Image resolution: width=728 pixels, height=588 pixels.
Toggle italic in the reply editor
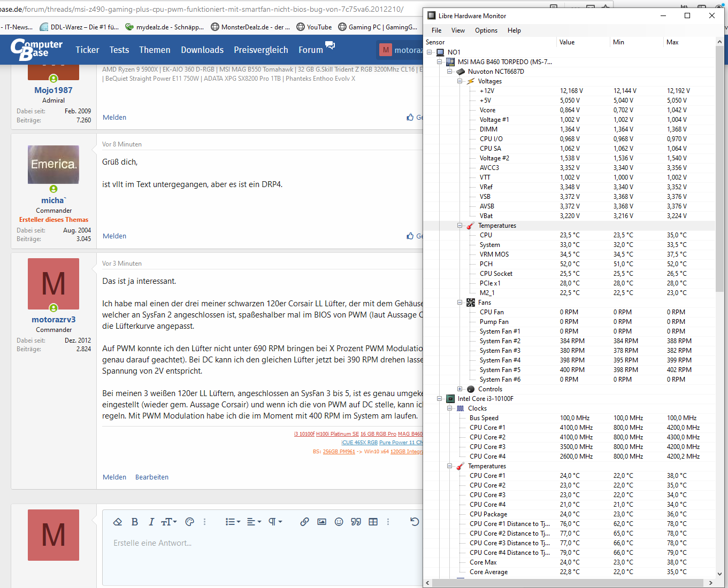point(151,522)
